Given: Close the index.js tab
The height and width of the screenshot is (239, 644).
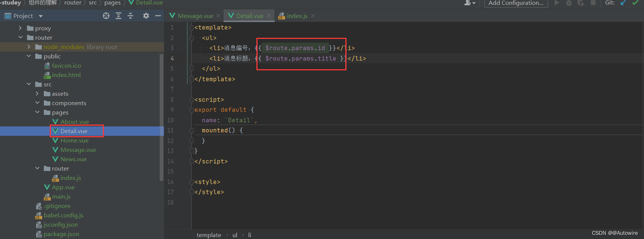Looking at the screenshot, I should click(x=313, y=16).
